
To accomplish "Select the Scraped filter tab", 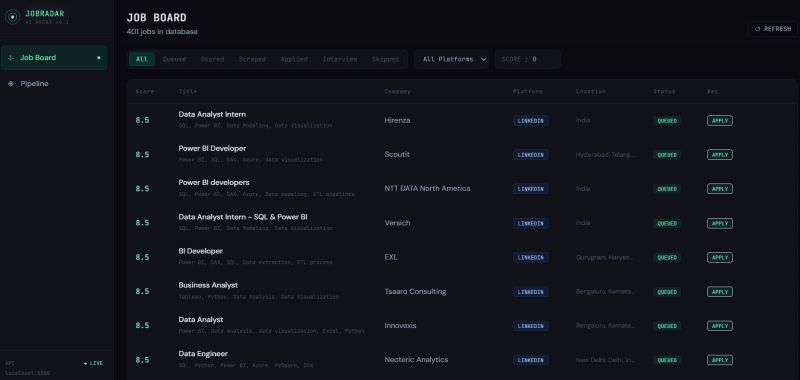I will [252, 59].
